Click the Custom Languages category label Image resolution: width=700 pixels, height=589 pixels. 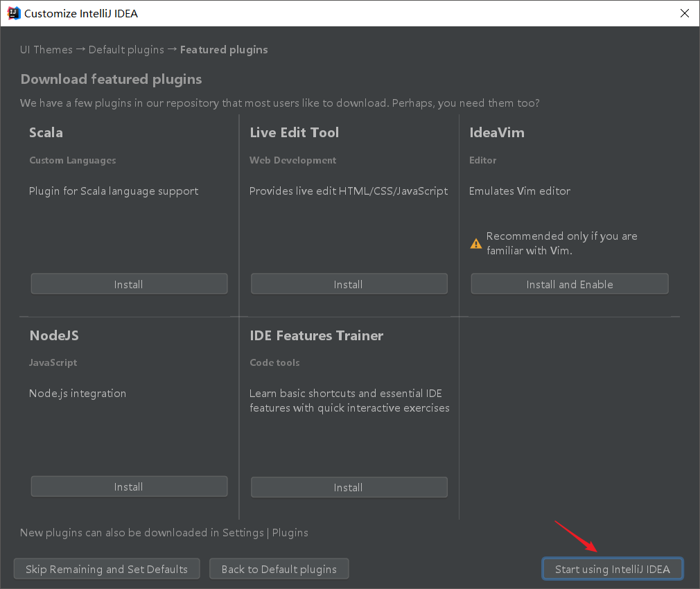coord(73,160)
